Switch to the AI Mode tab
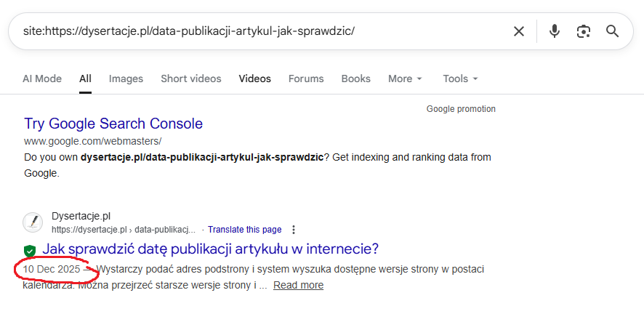 coord(42,79)
